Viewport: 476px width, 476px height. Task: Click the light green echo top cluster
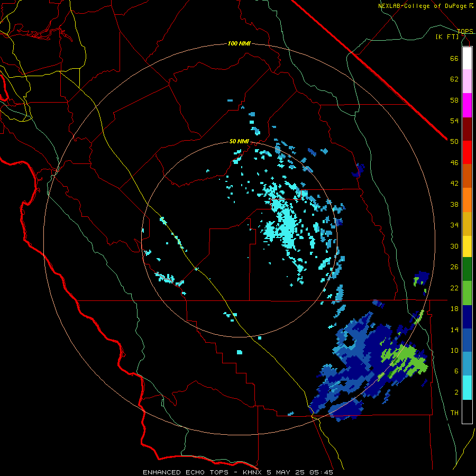pos(404,361)
